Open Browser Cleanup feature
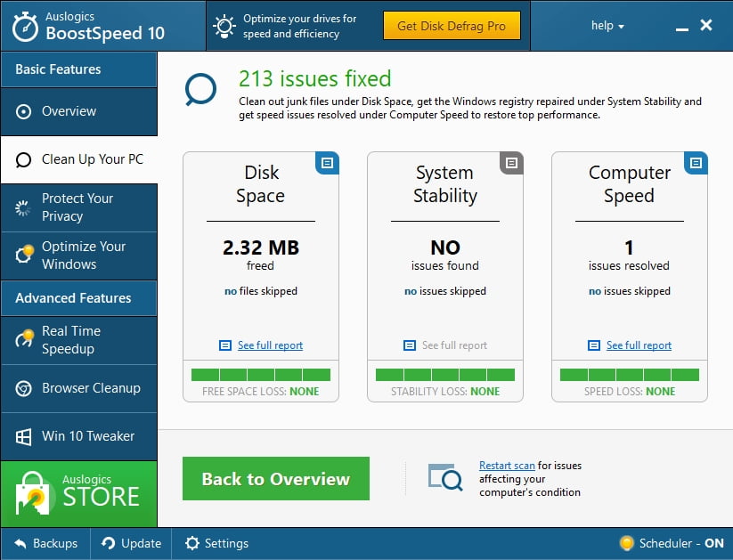This screenshot has width=733, height=560. click(79, 388)
